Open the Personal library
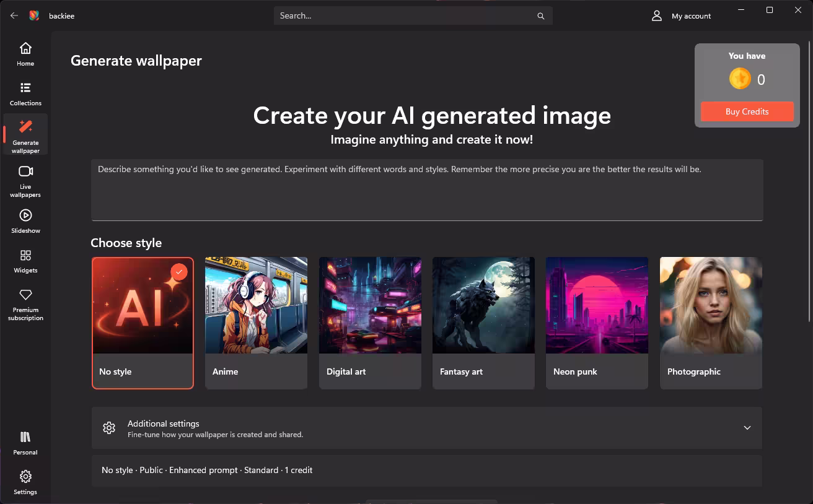 point(25,443)
